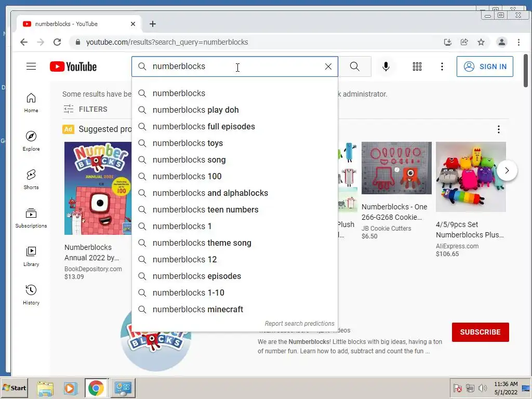The width and height of the screenshot is (532, 399).
Task: Launch Windows Media Player from taskbar
Action: [70, 388]
